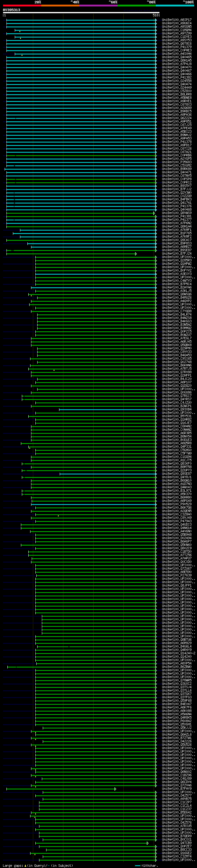Click UniRef100_Q40465 label
The image size is (197, 868).
tap(177, 57)
